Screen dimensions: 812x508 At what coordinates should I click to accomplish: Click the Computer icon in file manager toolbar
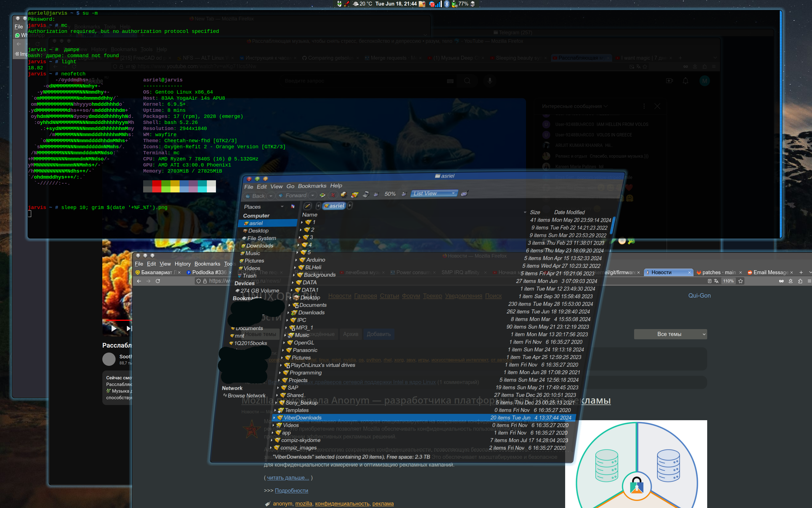point(366,194)
